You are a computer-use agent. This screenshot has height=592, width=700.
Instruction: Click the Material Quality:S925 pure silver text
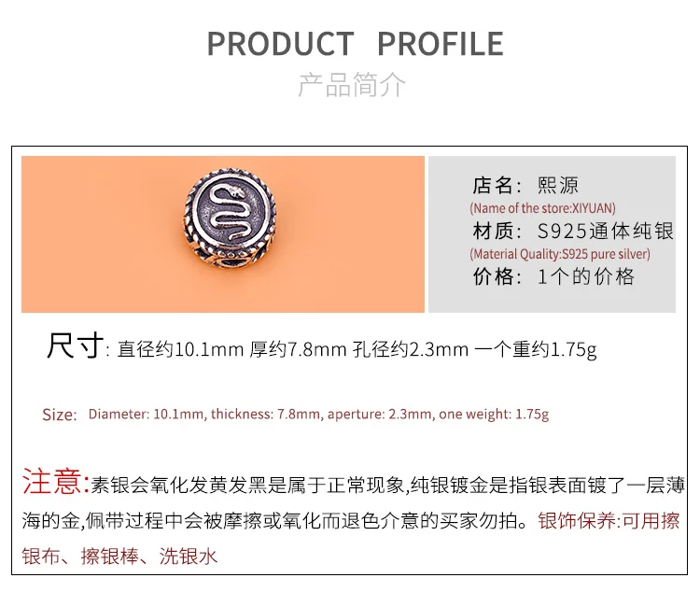coord(560,254)
